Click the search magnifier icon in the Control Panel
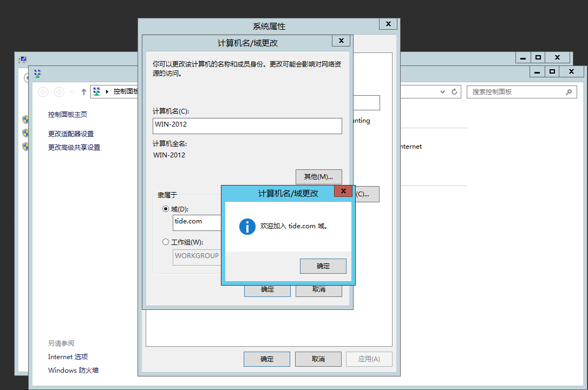The height and width of the screenshot is (390, 588). 569,92
